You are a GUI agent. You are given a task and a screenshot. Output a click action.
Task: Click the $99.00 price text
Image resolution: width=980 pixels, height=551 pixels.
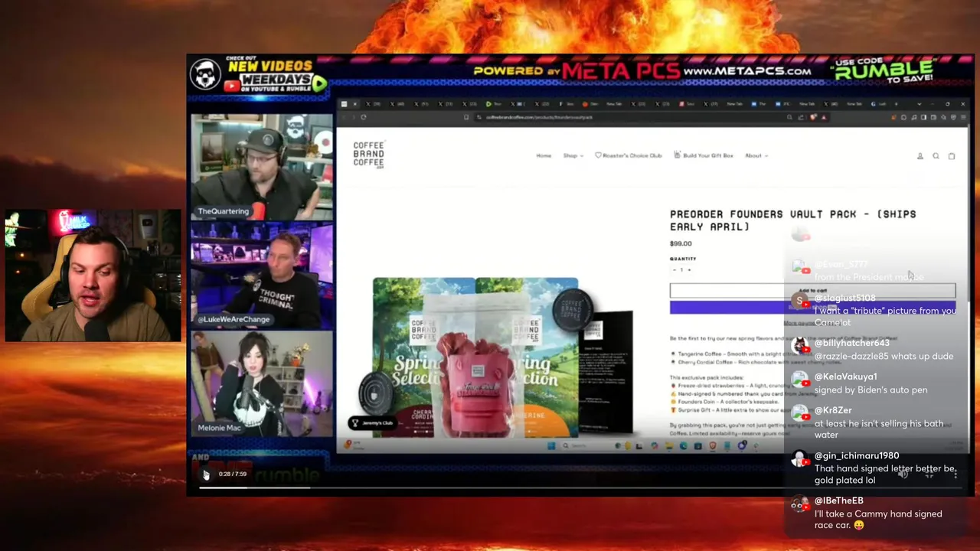click(681, 243)
